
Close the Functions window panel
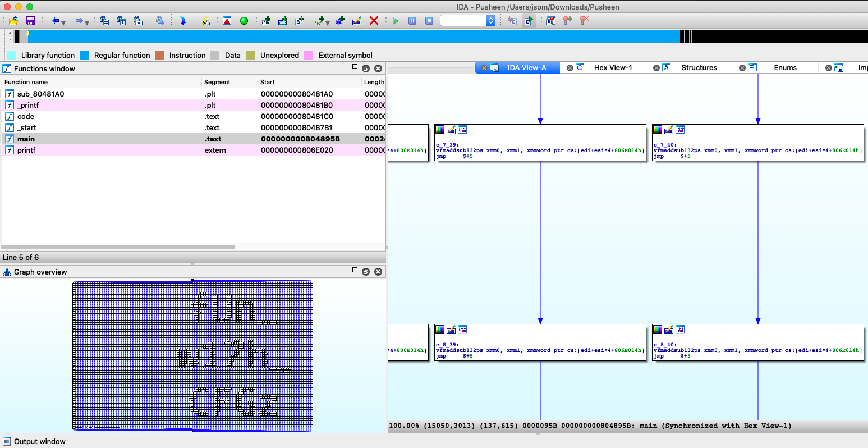tap(378, 68)
